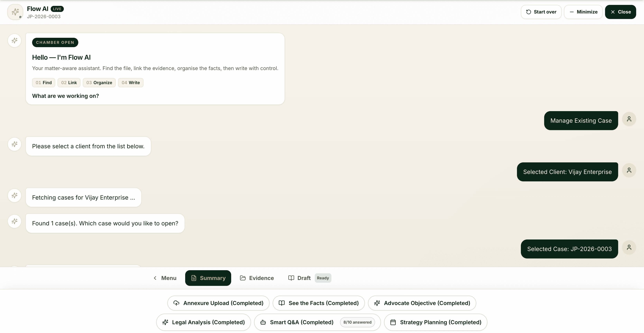This screenshot has height=333, width=644.
Task: Click the user avatar beside 'Manage Existing Case'
Action: 629,119
